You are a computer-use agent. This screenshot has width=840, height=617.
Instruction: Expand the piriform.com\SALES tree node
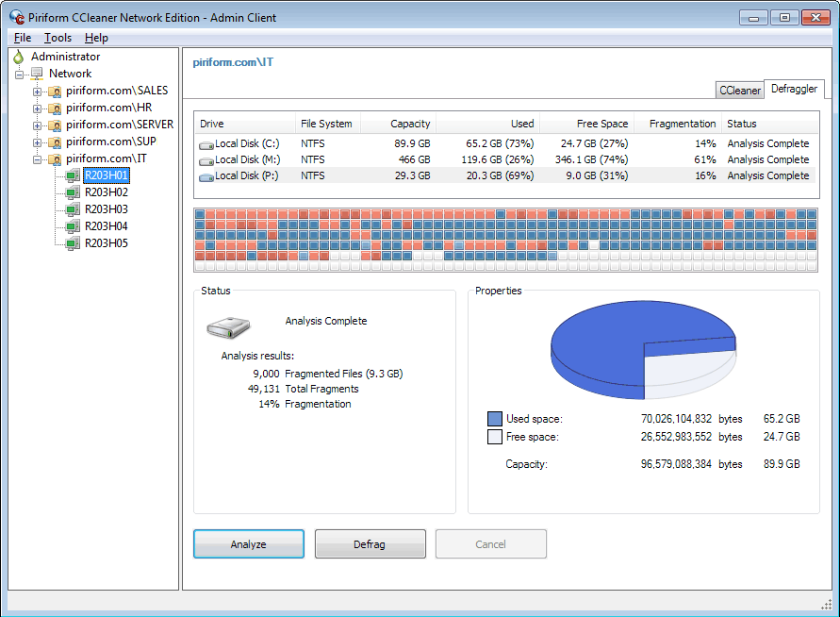(38, 92)
